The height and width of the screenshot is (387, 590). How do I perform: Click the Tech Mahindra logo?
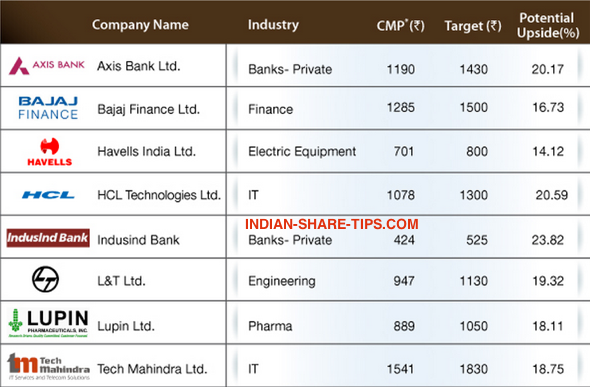49,367
